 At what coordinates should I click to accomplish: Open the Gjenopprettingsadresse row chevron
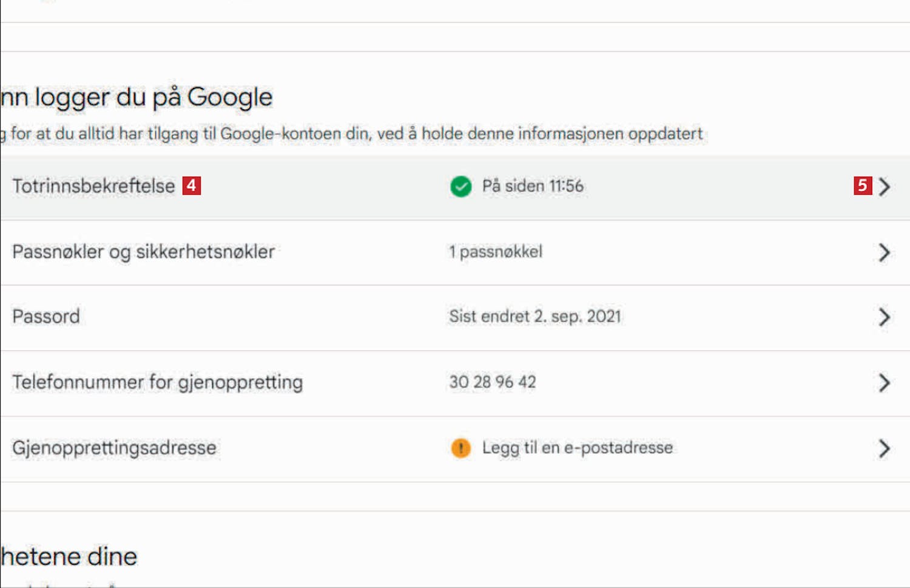(x=885, y=448)
